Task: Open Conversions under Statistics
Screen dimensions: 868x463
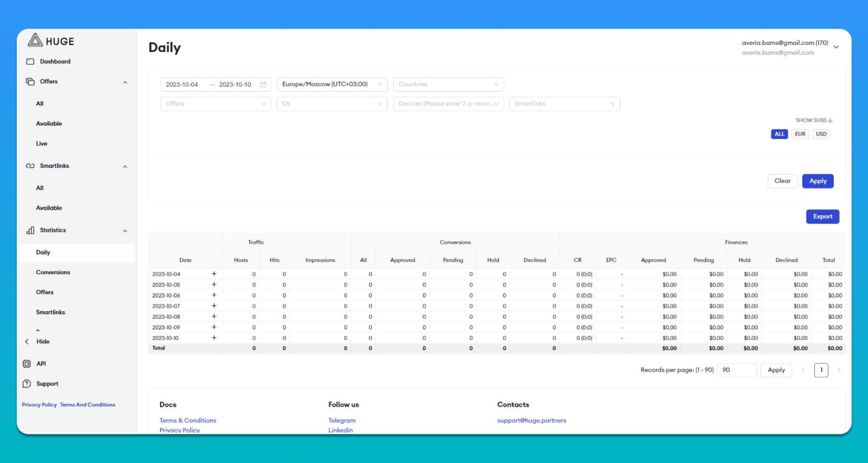Action: 53,272
